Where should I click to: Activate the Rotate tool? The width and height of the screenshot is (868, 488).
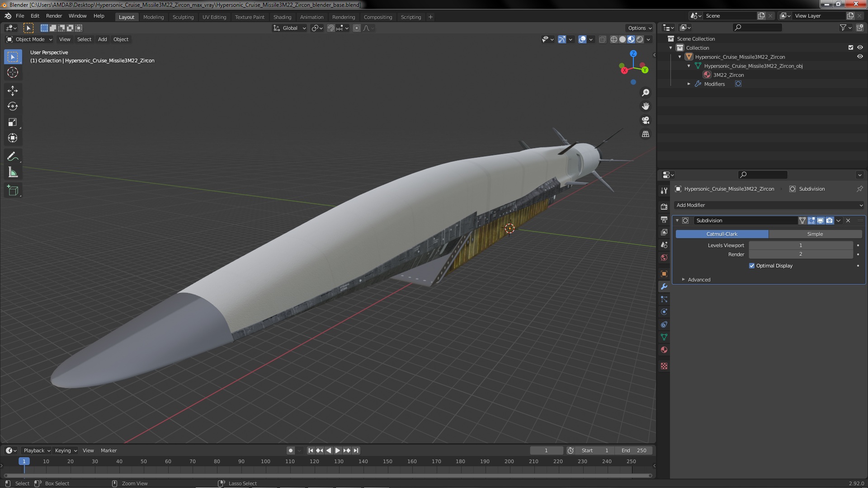coord(13,106)
